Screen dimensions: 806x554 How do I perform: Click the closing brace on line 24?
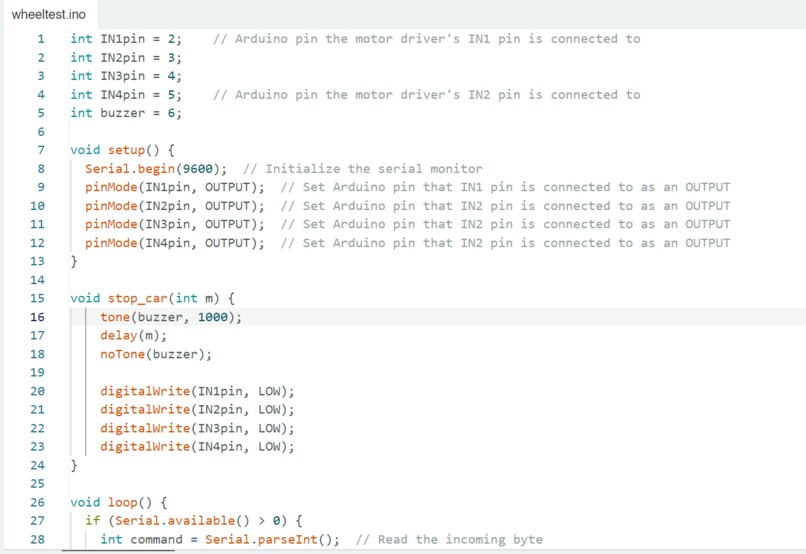74,466
